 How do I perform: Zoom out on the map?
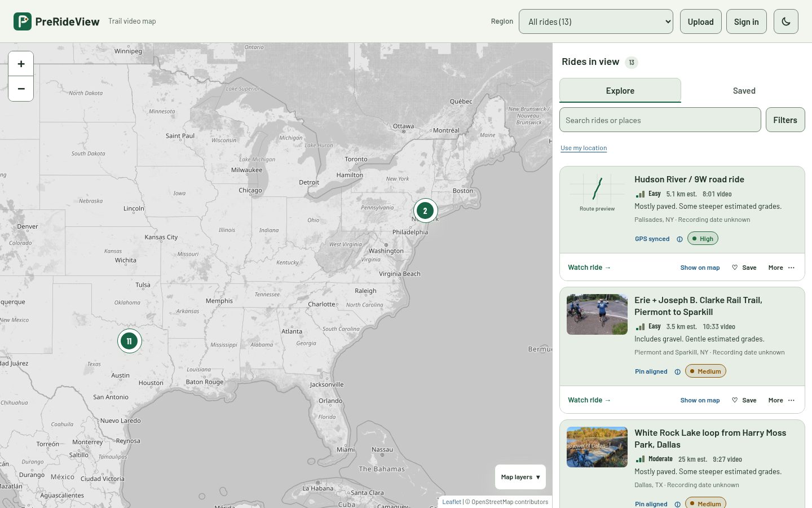21,89
